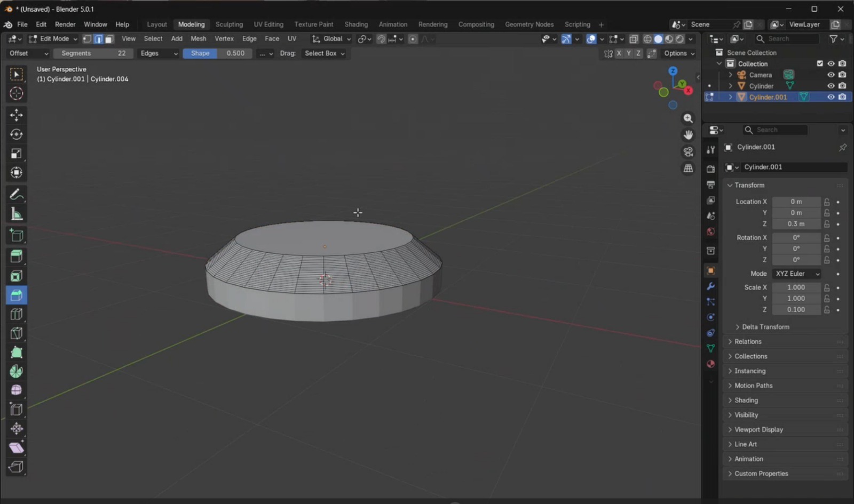Hide the Camera object in the viewport
The height and width of the screenshot is (504, 854).
point(831,75)
